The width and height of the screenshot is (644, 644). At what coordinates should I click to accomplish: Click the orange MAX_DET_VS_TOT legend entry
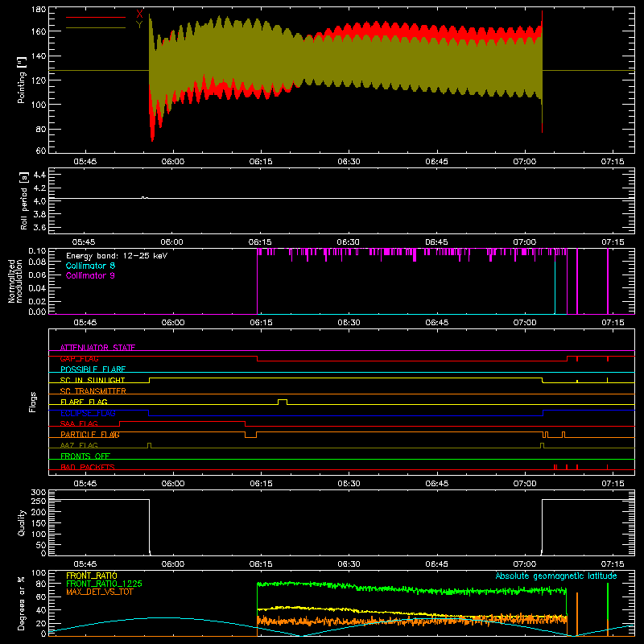pyautogui.click(x=99, y=592)
